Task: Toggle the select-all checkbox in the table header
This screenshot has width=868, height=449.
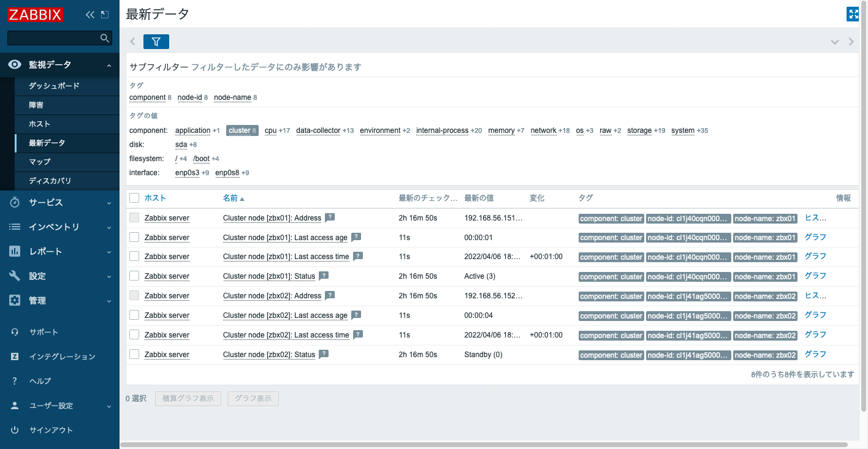Action: pyautogui.click(x=134, y=197)
